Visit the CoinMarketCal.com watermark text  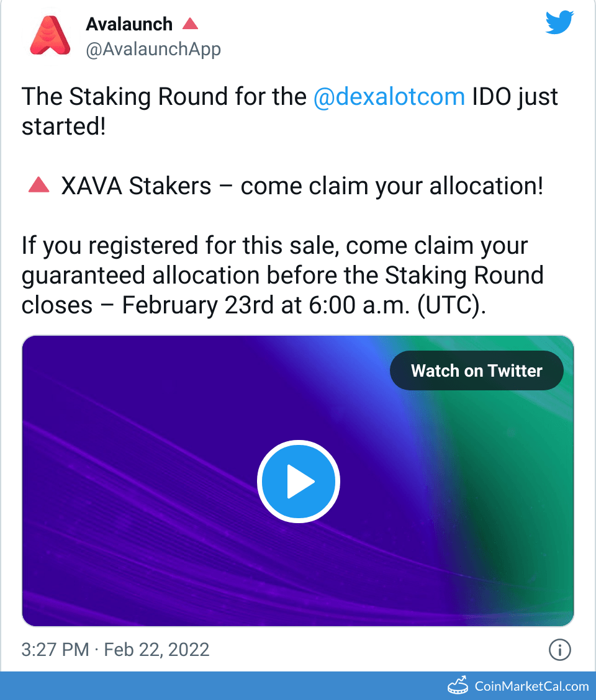[x=531, y=686]
